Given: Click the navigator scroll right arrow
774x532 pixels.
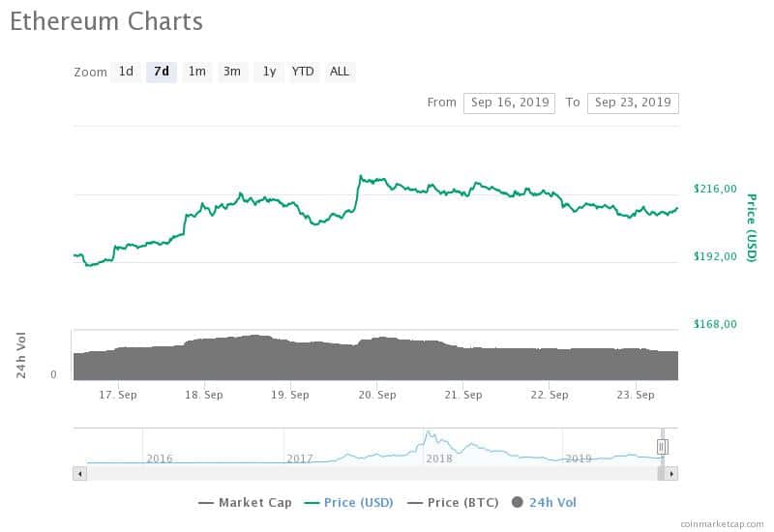Looking at the screenshot, I should [x=671, y=474].
